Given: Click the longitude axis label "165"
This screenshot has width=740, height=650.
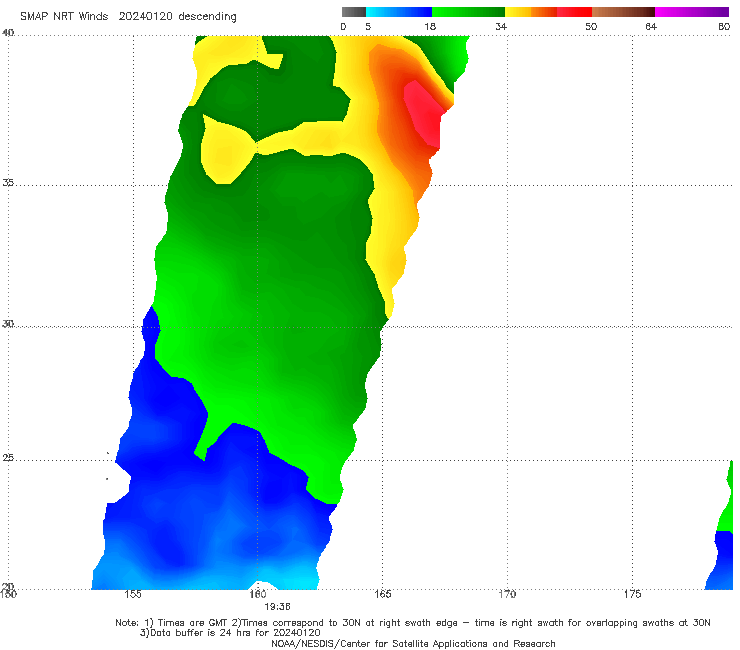Looking at the screenshot, I should pos(383,594).
